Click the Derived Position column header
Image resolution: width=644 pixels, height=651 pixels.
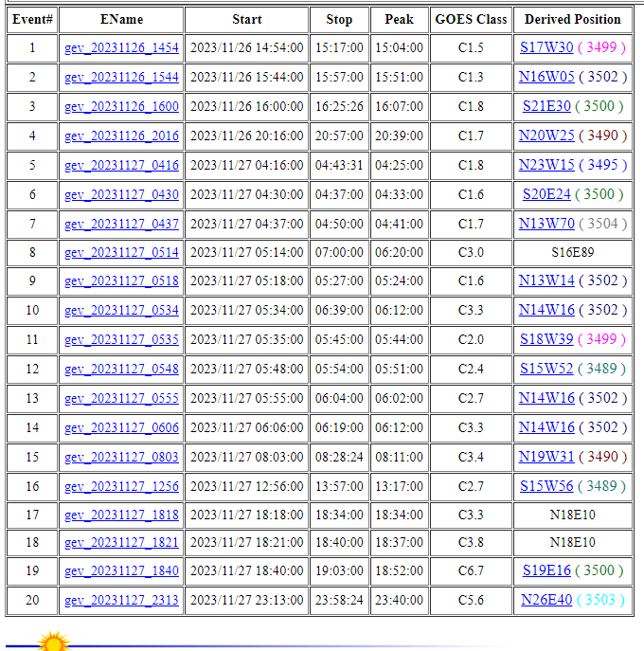coord(573,20)
